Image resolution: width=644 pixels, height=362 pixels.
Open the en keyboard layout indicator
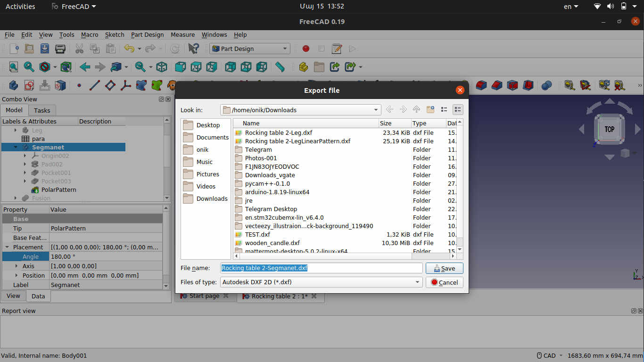click(570, 7)
